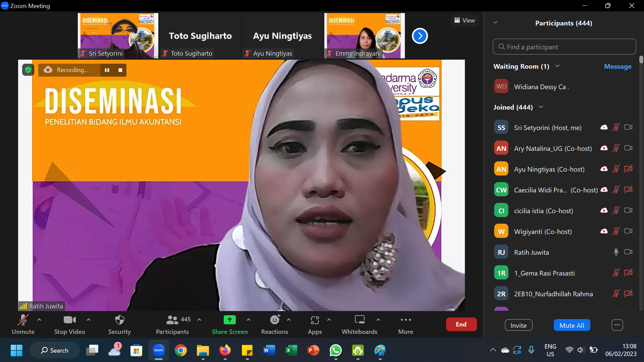
Task: Open Firefox from the taskbar
Action: pos(225,350)
